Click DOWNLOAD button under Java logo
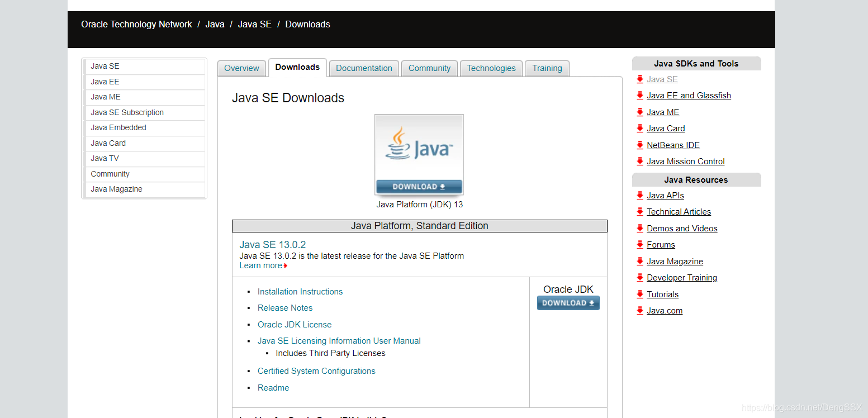The height and width of the screenshot is (418, 868). coord(419,187)
